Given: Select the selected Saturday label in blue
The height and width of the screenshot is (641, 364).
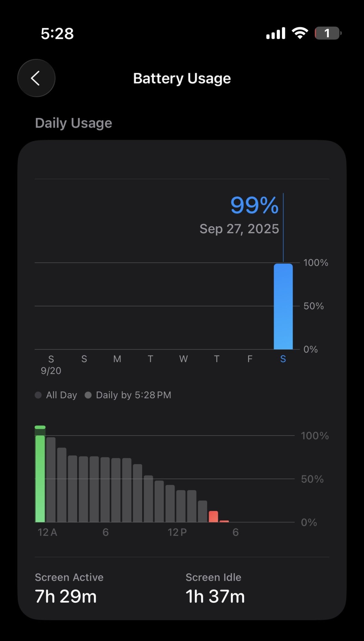Looking at the screenshot, I should point(283,359).
